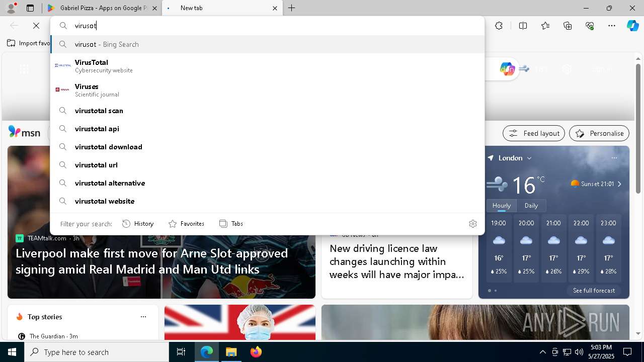Open See full forecast link
Image resolution: width=644 pixels, height=362 pixels.
pyautogui.click(x=594, y=291)
